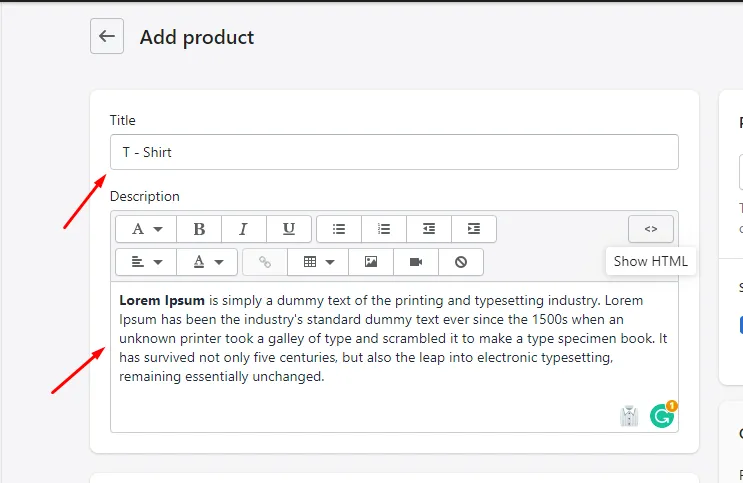Open the text formatting style dropdown
Viewport: 743px width, 483px height.
pos(146,229)
